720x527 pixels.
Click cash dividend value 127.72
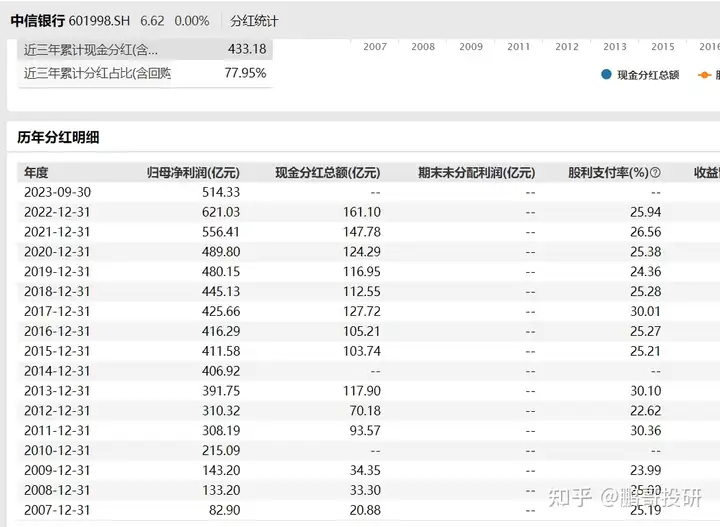362,311
